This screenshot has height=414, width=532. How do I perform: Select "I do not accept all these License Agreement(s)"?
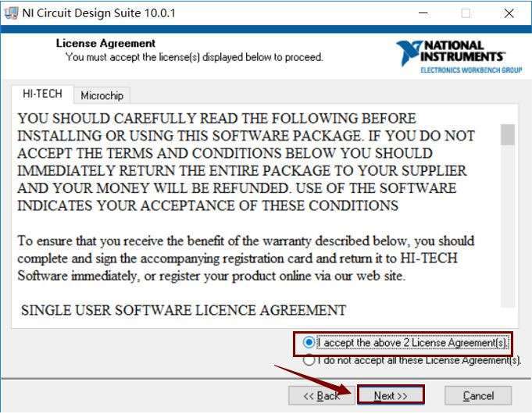pyautogui.click(x=412, y=360)
